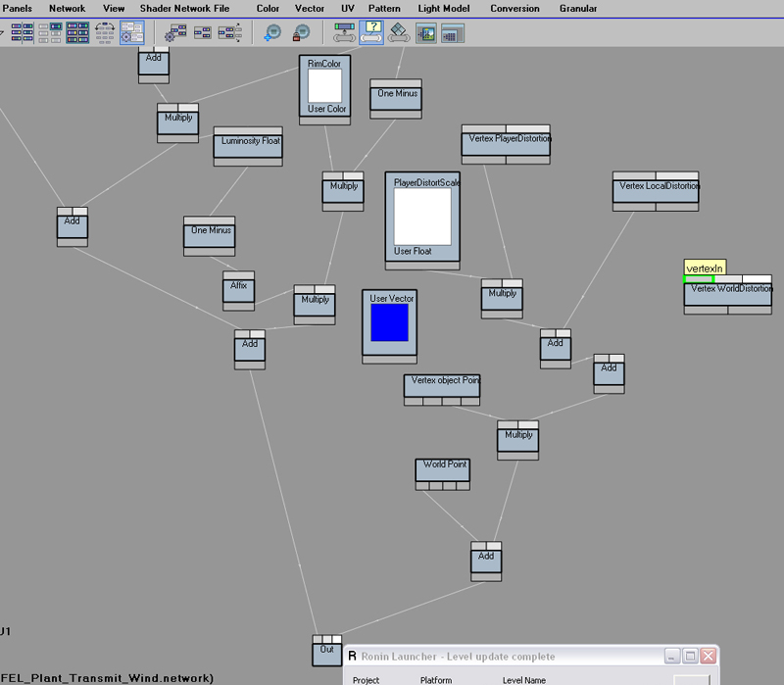This screenshot has width=784, height=685.
Task: Select the Affix node
Action: [238, 290]
